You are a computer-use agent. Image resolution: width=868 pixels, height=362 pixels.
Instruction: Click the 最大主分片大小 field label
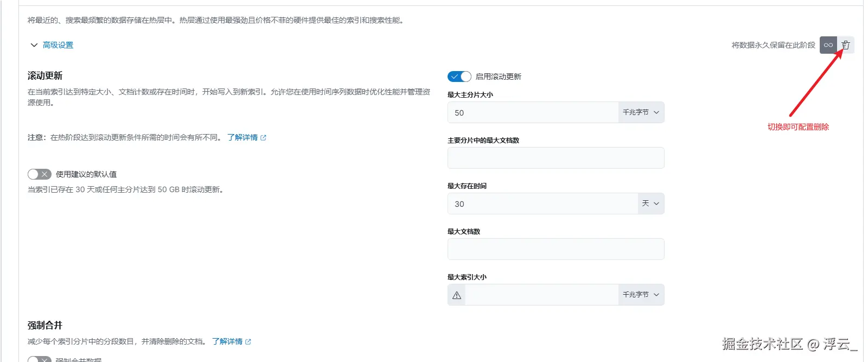click(470, 94)
